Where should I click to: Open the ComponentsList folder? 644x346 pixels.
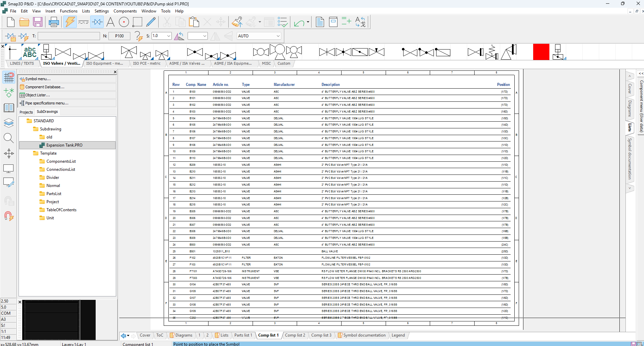coord(61,161)
